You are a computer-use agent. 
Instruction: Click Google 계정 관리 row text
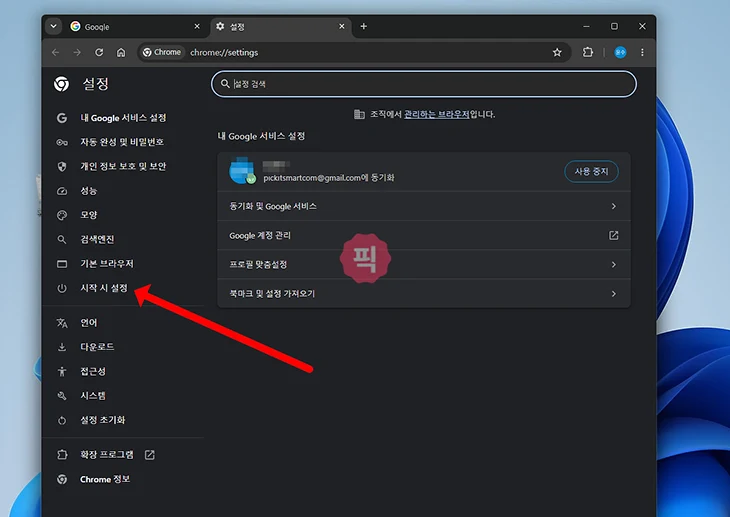(x=260, y=235)
